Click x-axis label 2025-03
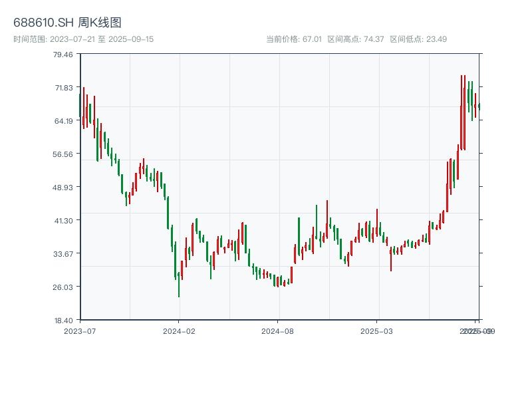The image size is (532, 399). point(376,331)
